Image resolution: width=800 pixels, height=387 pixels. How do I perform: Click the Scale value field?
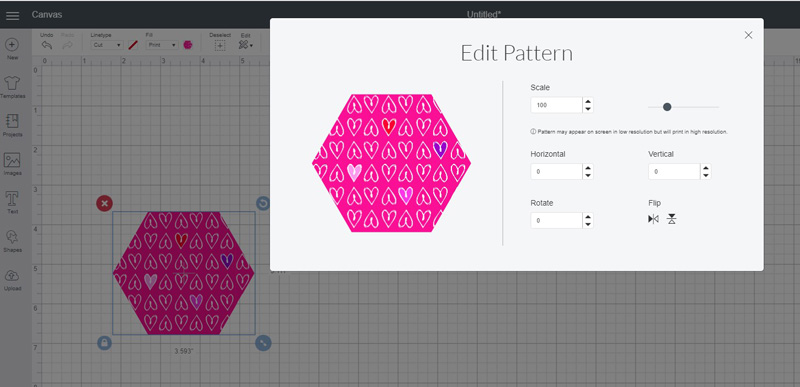pyautogui.click(x=556, y=105)
